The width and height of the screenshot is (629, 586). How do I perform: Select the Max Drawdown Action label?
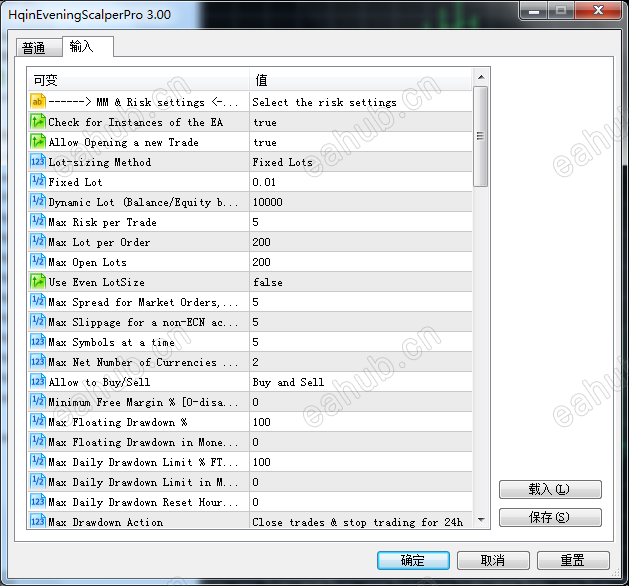[106, 522]
